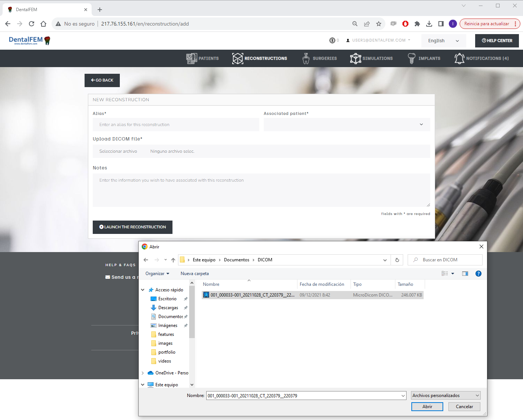
Task: Click the Notifications bell icon
Action: [459, 59]
